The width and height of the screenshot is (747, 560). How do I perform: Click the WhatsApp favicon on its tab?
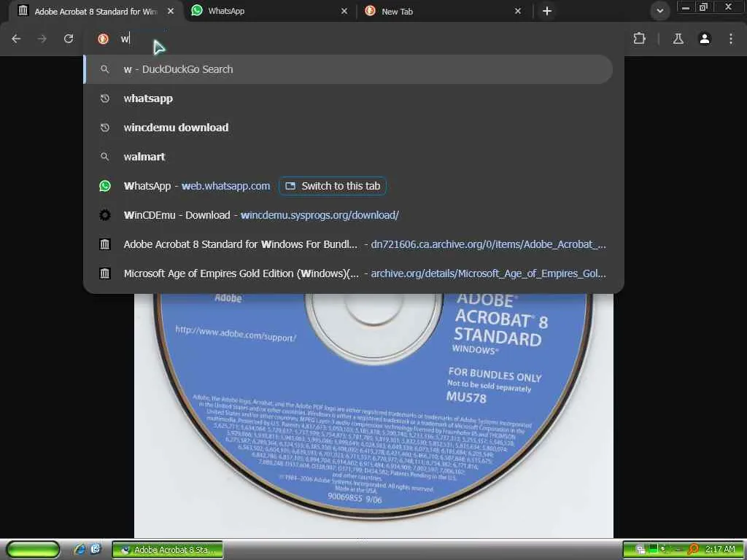click(197, 10)
